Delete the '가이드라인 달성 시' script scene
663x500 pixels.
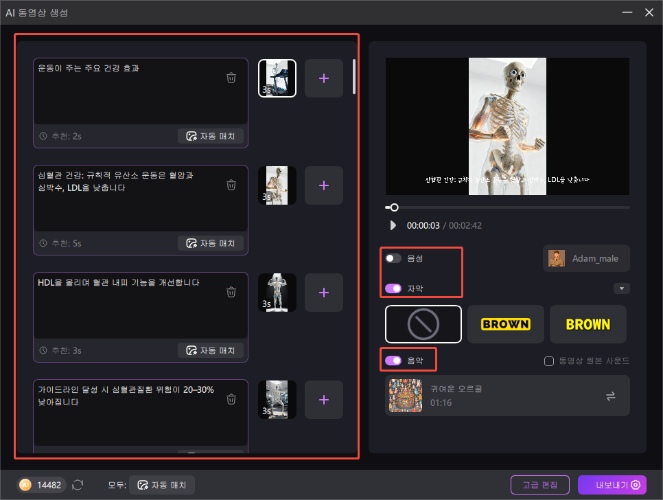pos(231,399)
